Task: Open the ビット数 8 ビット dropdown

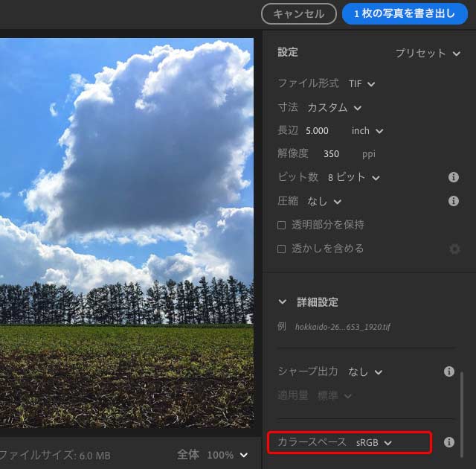Action: (x=353, y=177)
